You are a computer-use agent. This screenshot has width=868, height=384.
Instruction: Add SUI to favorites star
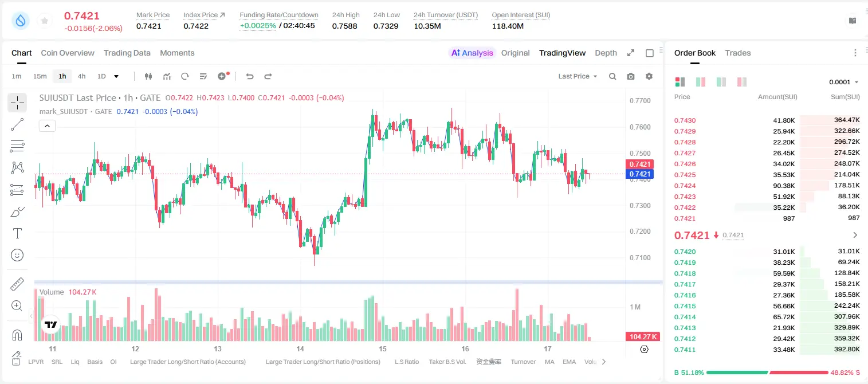click(45, 21)
